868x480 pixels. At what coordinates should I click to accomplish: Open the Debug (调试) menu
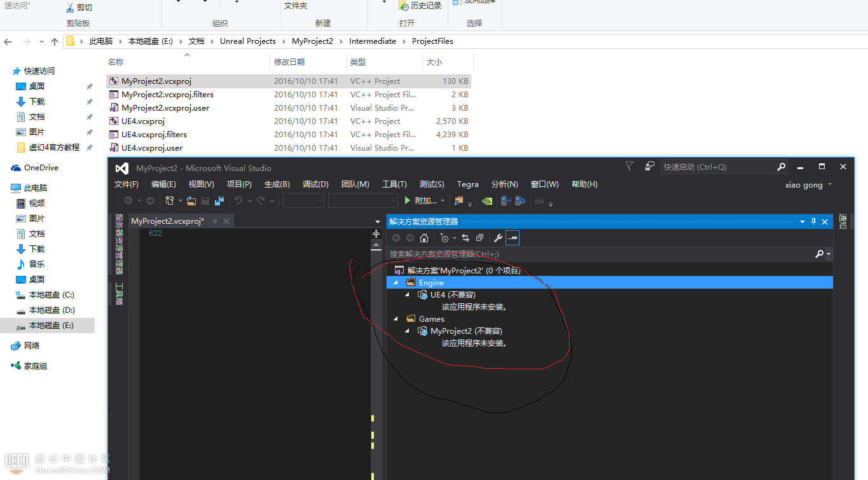click(x=315, y=184)
